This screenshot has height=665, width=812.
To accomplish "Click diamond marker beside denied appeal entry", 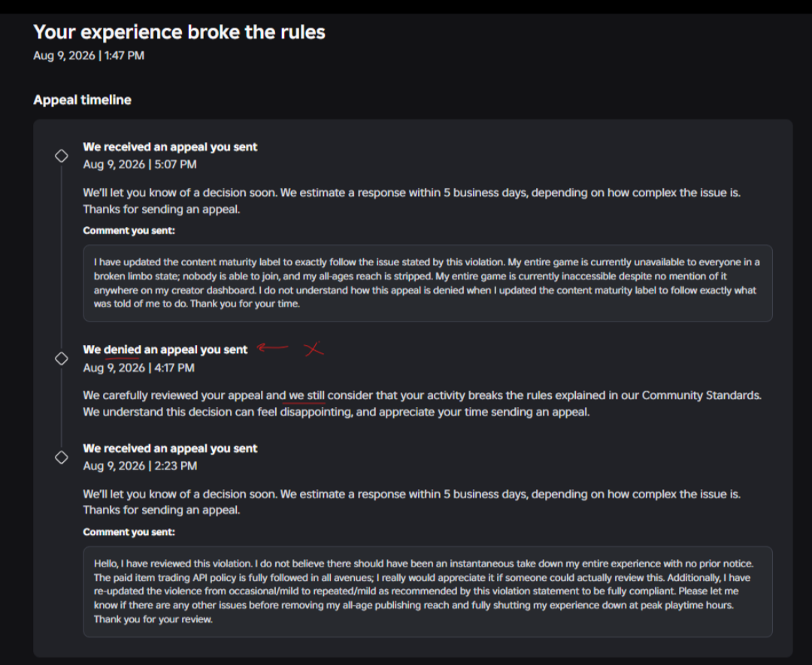I will point(62,358).
